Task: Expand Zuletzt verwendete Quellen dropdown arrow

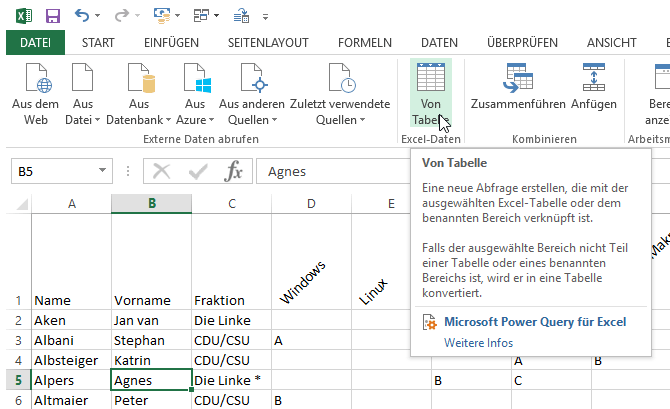Action: (x=362, y=120)
